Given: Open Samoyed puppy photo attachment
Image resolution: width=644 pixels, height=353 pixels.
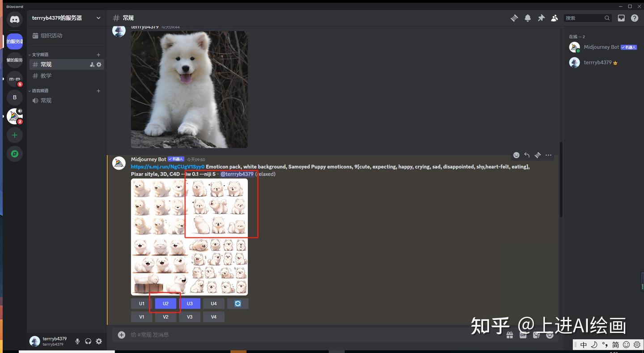Looking at the screenshot, I should 189,89.
